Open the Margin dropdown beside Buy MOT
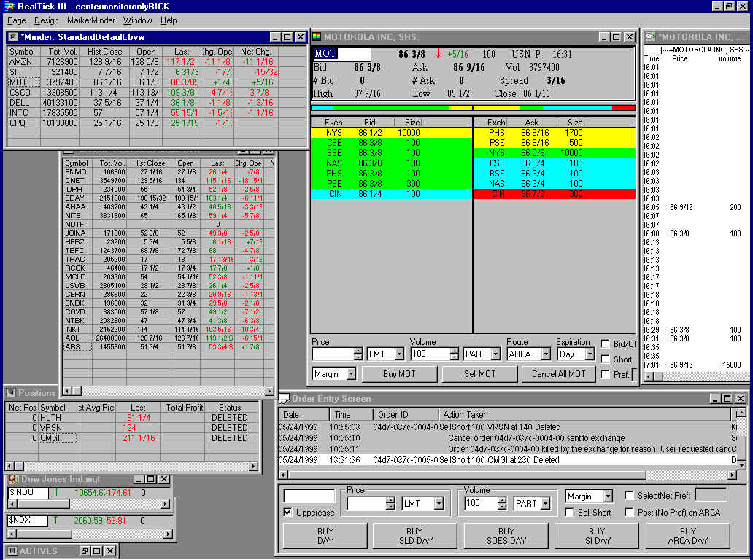Screen dimensions: 753x560 [351, 374]
